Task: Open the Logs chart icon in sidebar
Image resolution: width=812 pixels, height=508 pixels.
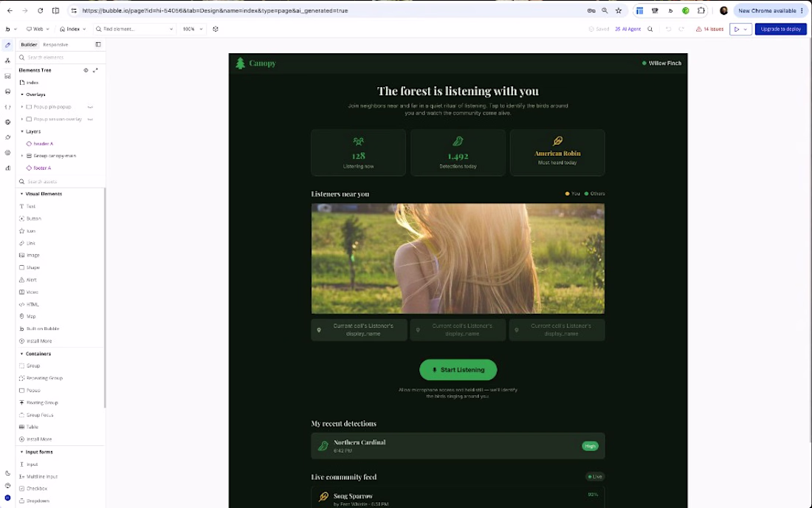Action: (7, 168)
